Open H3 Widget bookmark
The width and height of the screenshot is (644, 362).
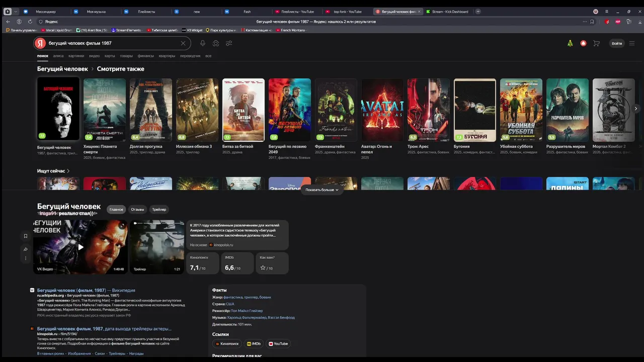click(x=192, y=30)
